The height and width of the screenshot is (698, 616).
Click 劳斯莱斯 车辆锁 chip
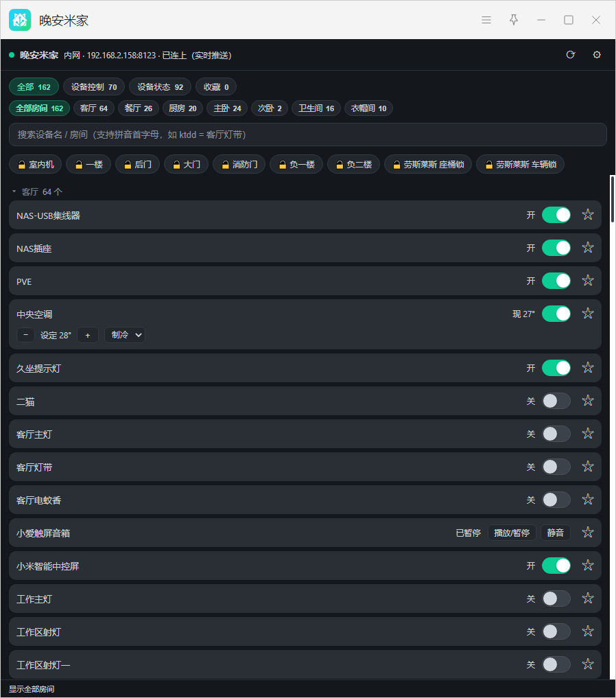click(521, 164)
